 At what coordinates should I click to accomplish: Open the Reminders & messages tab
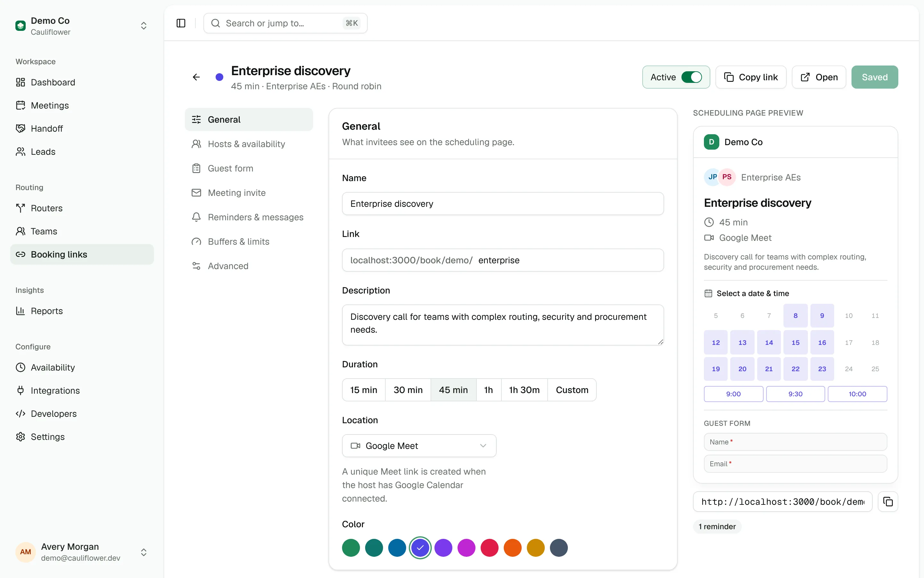249,217
